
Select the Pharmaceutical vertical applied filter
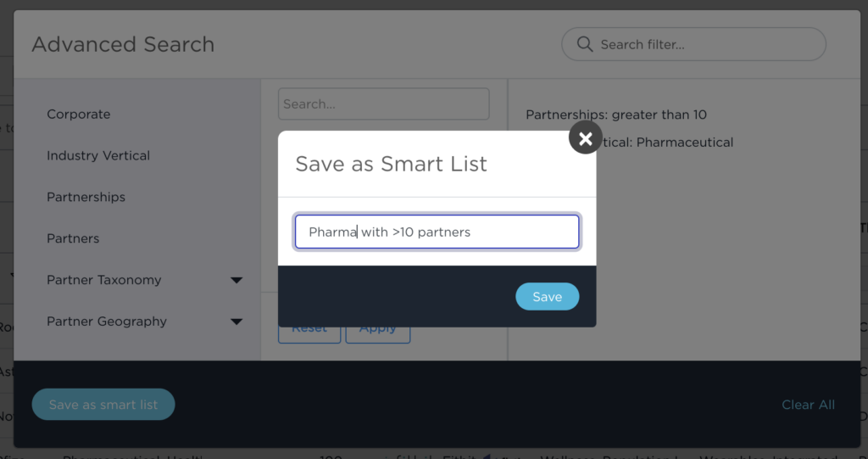click(668, 143)
